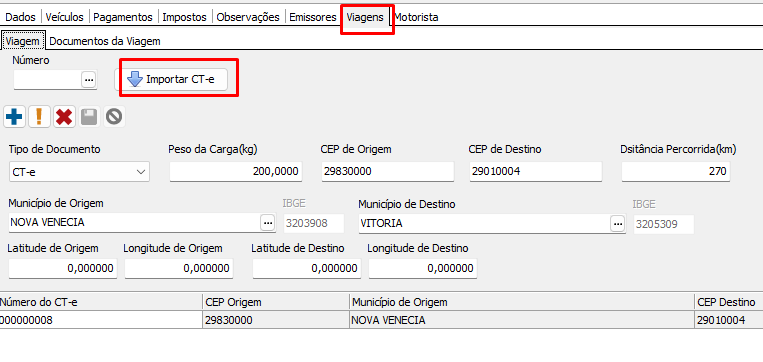The image size is (763, 362).
Task: Click the gray cancel circle icon
Action: coord(114,117)
